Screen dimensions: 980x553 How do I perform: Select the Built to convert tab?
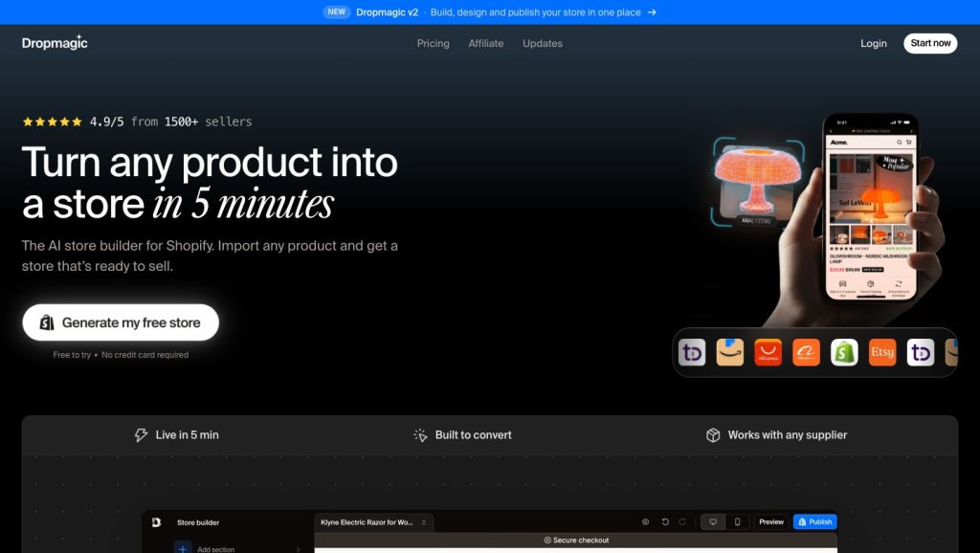(x=462, y=435)
